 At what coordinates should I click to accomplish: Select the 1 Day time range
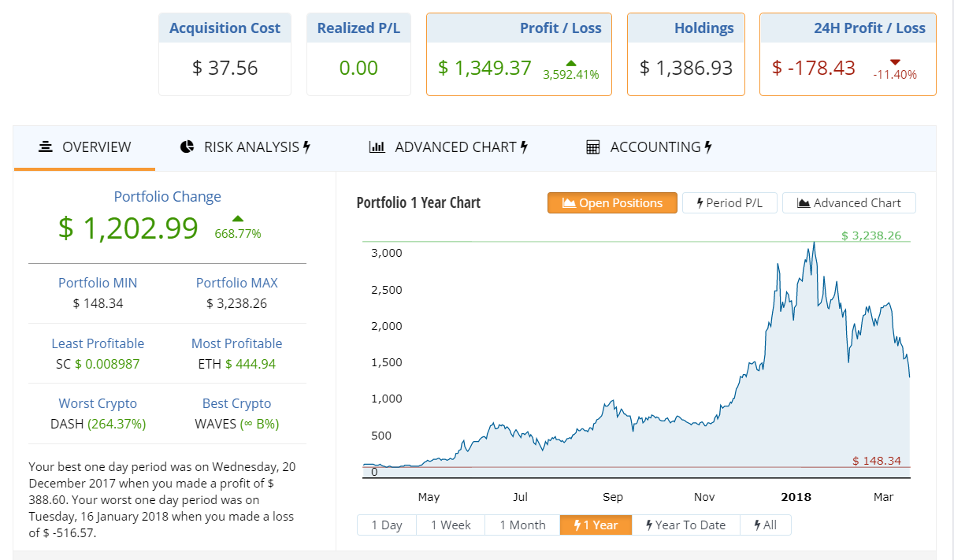pyautogui.click(x=387, y=525)
